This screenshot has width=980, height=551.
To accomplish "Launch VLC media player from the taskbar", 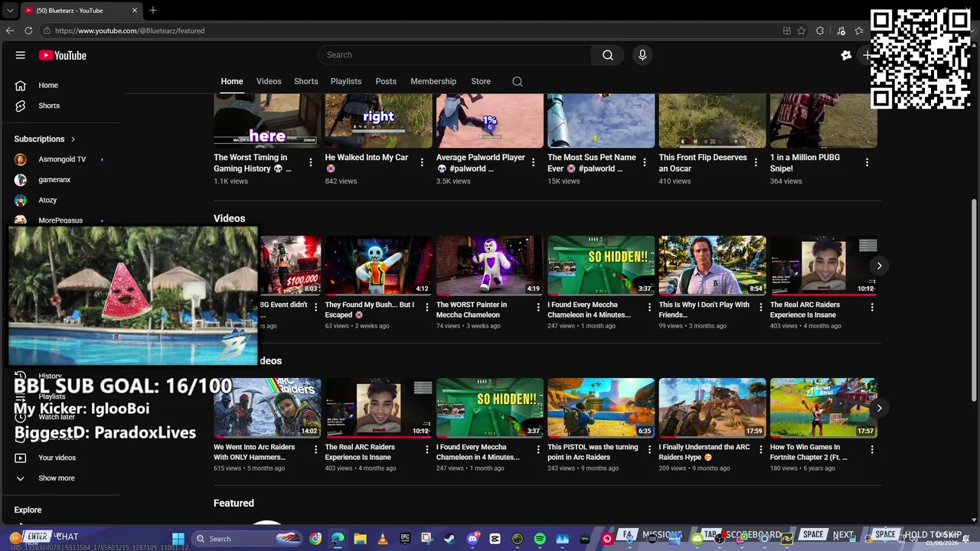I will pos(382,539).
